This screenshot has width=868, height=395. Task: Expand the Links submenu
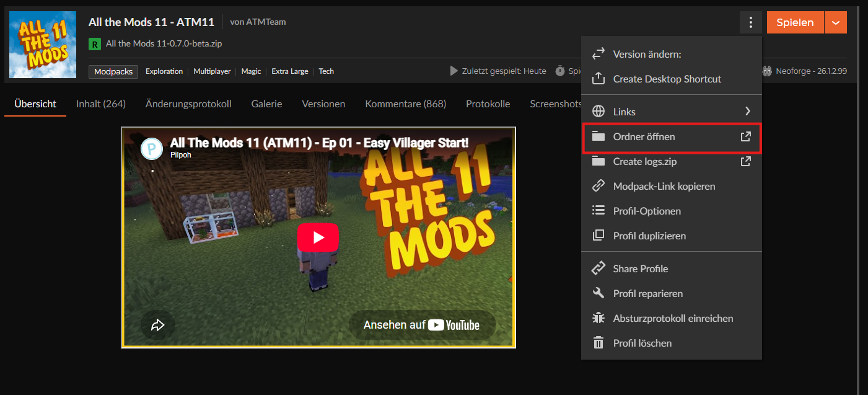tap(672, 112)
